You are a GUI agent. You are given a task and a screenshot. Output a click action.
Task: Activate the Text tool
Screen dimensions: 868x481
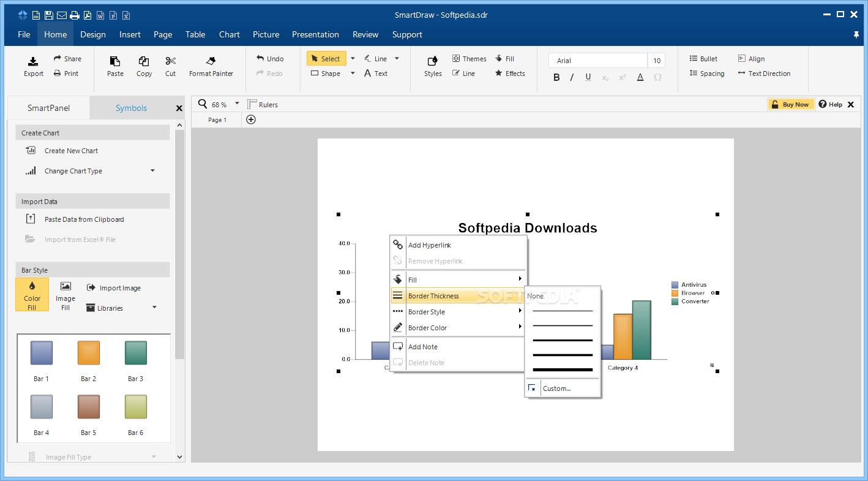point(376,74)
